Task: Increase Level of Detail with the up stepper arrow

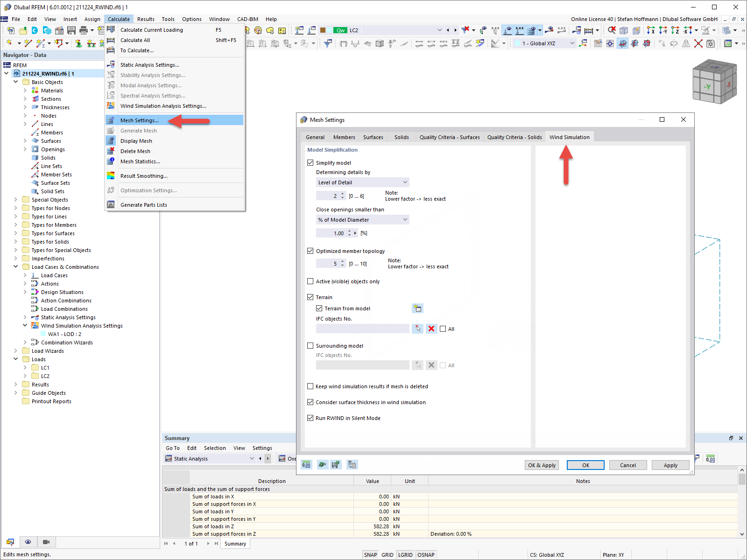Action: [x=343, y=194]
